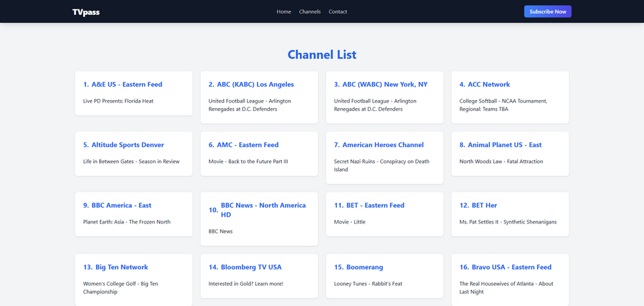
Task: Click 'College Softball - NCAA Tournament' program text
Action: pyautogui.click(x=504, y=105)
